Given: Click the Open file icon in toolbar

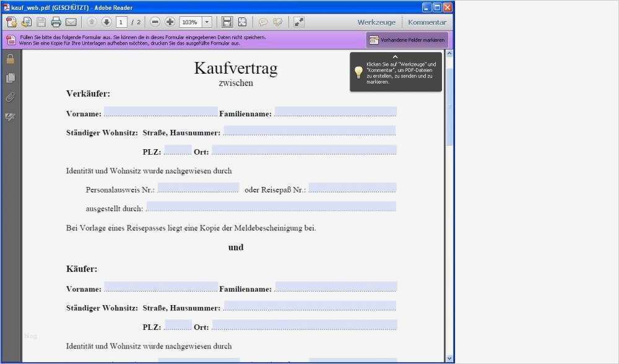Looking at the screenshot, I should coord(27,22).
